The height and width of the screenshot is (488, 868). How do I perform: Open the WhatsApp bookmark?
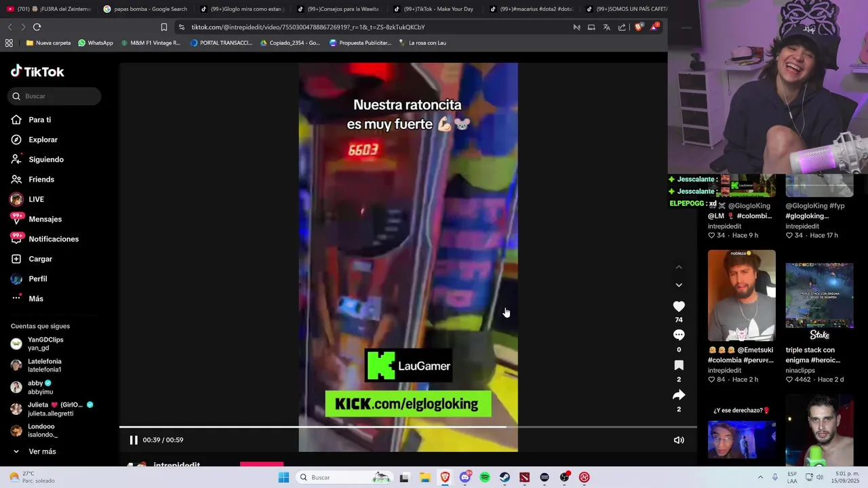96,43
